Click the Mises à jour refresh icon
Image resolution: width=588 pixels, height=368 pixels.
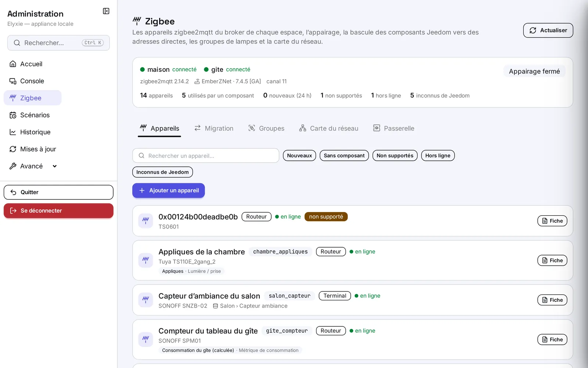[13, 149]
